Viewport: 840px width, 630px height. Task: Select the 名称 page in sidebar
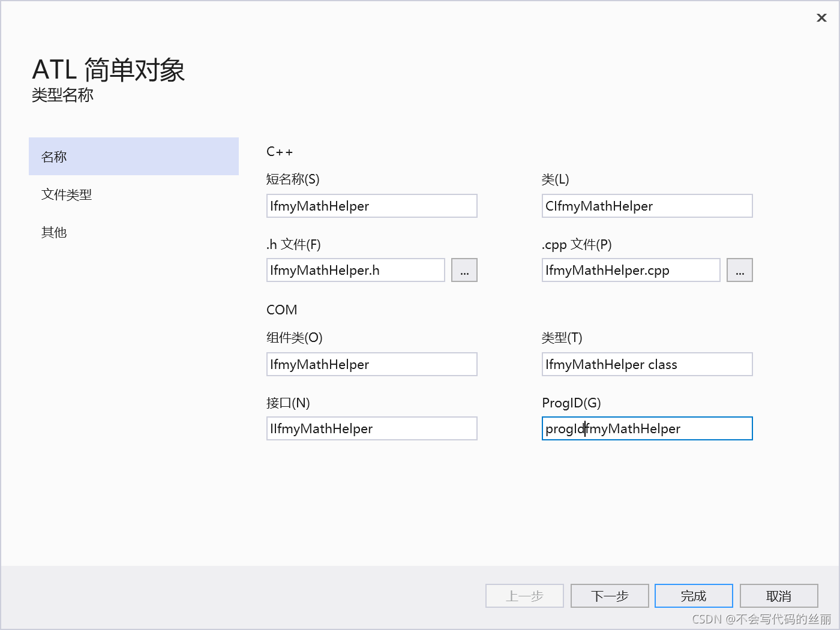134,157
